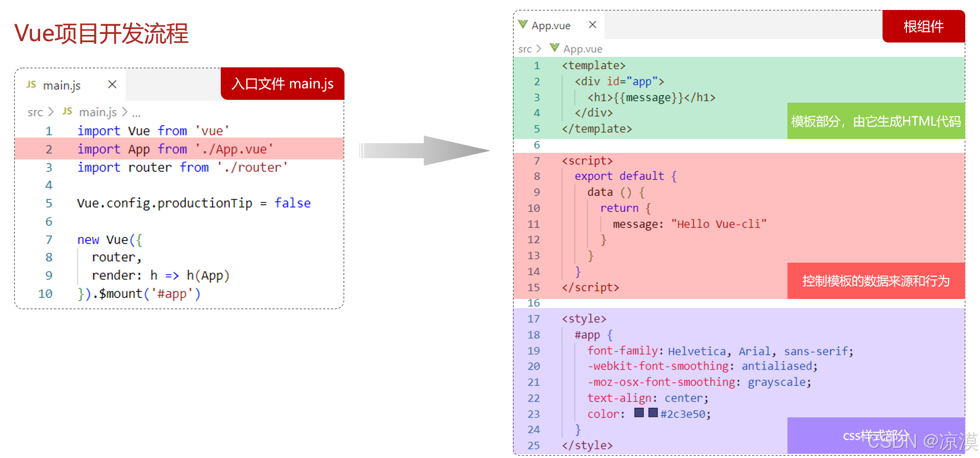
Task: Click the green 模板部分 annotation banner
Action: pos(876,122)
